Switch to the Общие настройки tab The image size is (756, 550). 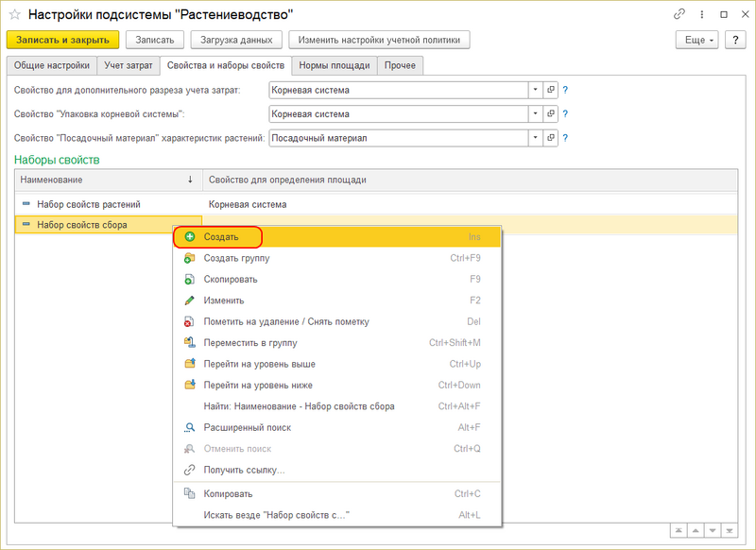[x=52, y=65]
